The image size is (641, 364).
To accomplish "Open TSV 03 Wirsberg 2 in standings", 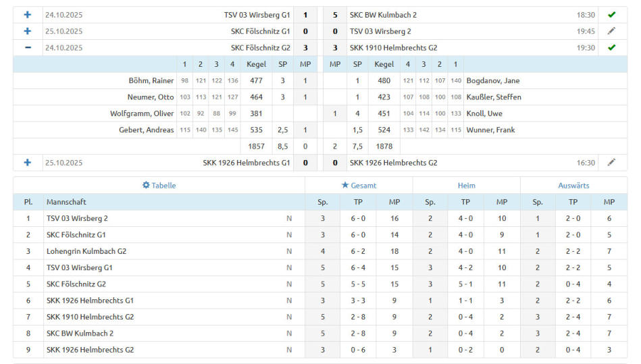I will coord(77,218).
